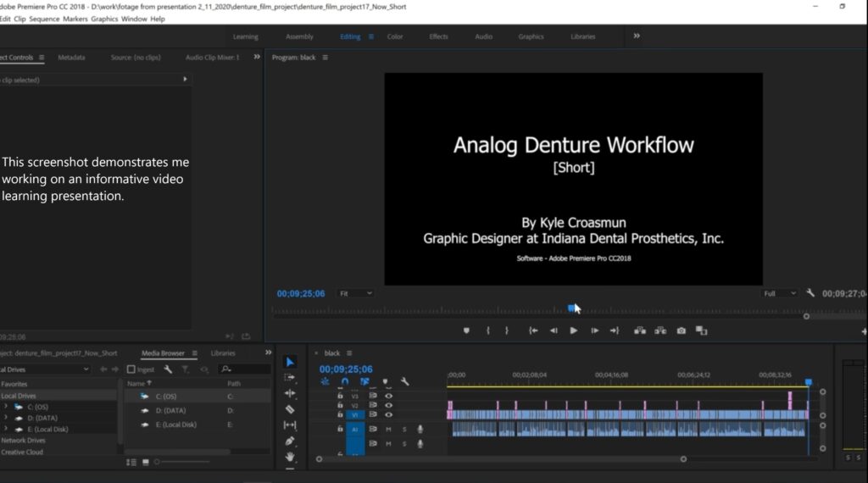Click the Media Browser thumbnail zoom slider
Screen dimensions: 868x483
pos(158,462)
